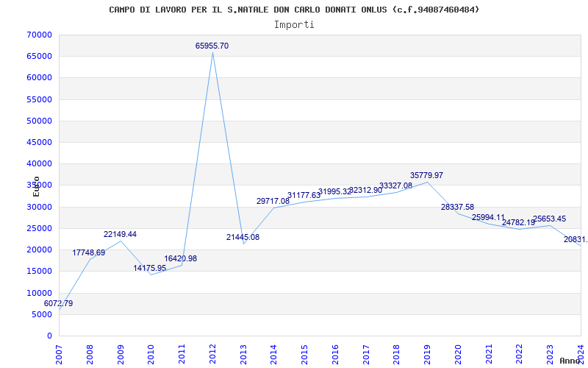The width and height of the screenshot is (588, 368).
Task: Click x-axis year 2018
Action: [396, 355]
